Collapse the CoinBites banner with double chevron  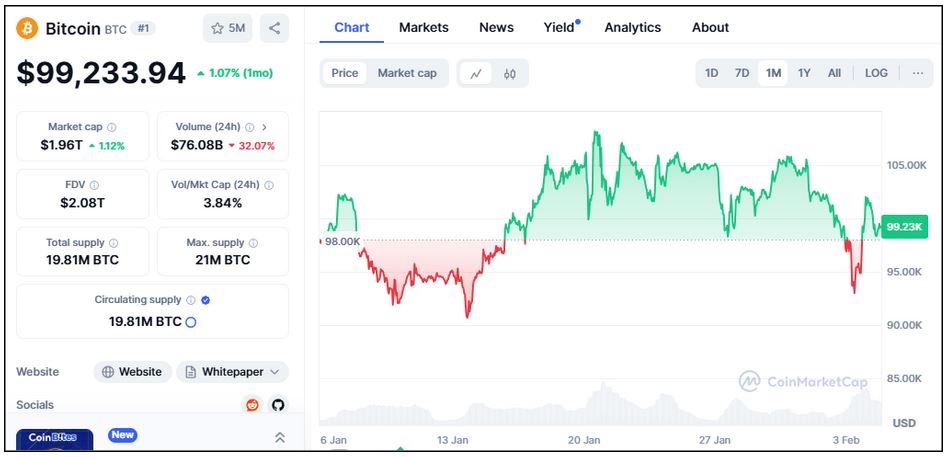click(279, 437)
